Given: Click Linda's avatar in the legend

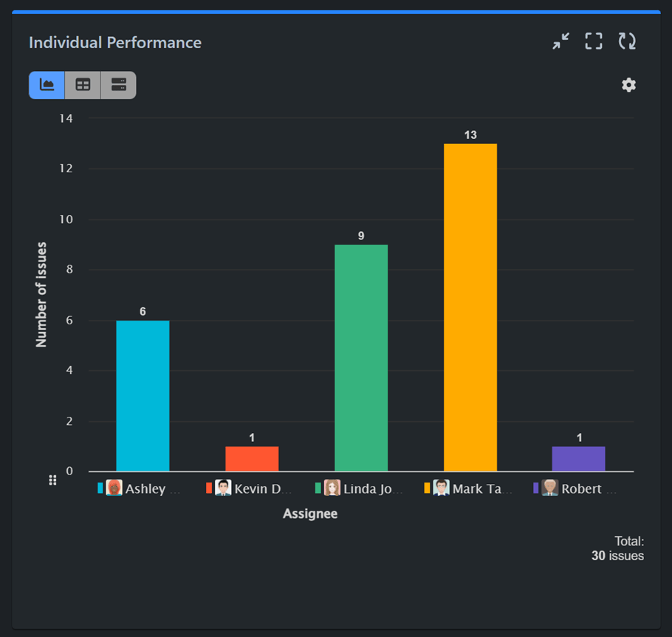Looking at the screenshot, I should click(332, 488).
